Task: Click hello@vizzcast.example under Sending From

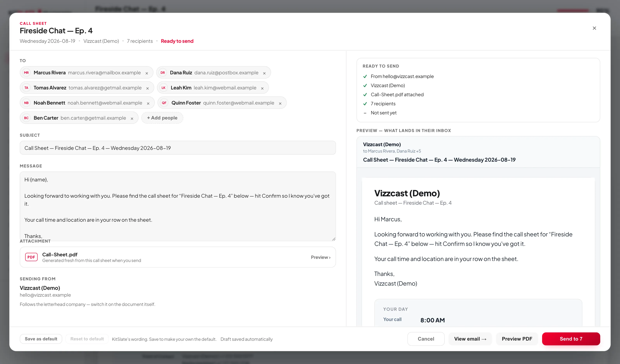Action: 45,295
